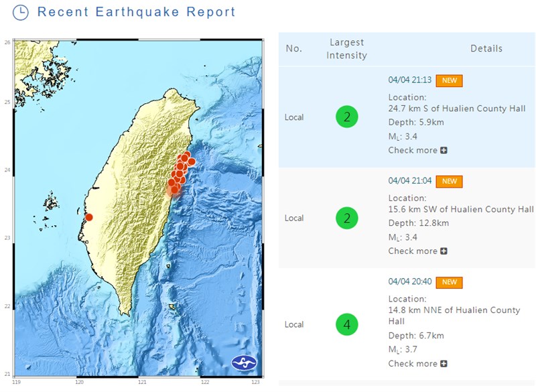Click the Details column header
The image size is (536, 392).
pyautogui.click(x=486, y=48)
